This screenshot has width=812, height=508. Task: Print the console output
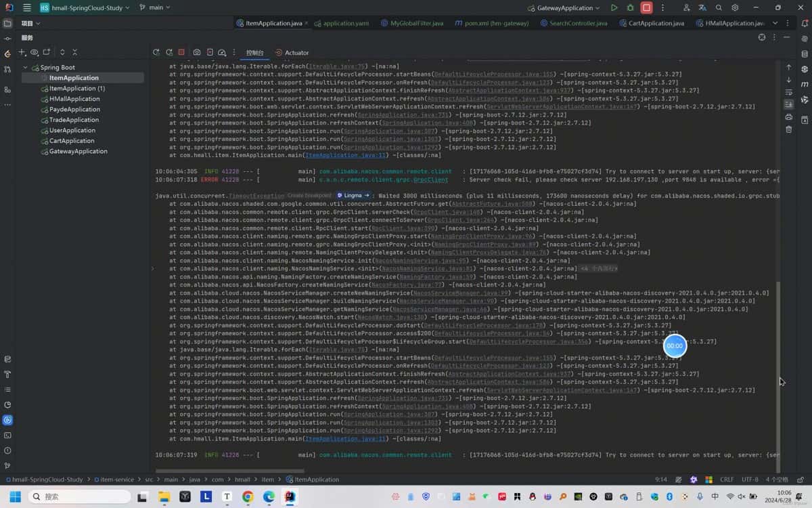[x=788, y=117]
